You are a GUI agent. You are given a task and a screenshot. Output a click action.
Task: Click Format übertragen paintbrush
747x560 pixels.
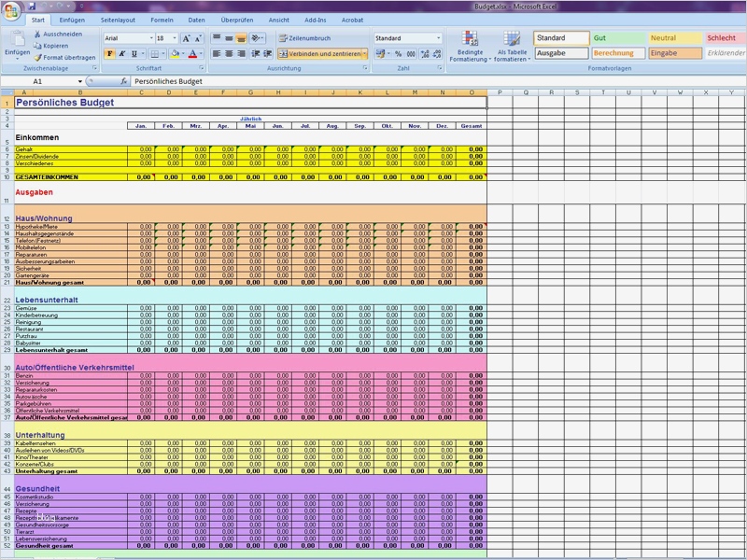pyautogui.click(x=37, y=57)
